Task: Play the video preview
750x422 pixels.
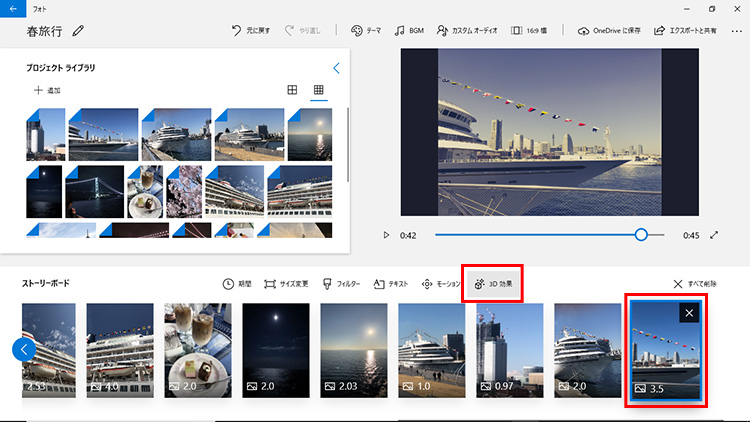Action: 386,235
